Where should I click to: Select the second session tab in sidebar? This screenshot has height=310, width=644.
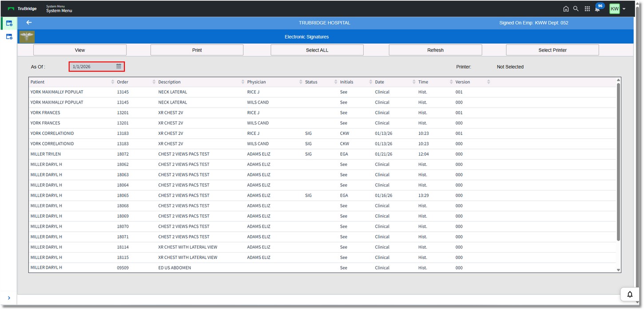(9, 36)
